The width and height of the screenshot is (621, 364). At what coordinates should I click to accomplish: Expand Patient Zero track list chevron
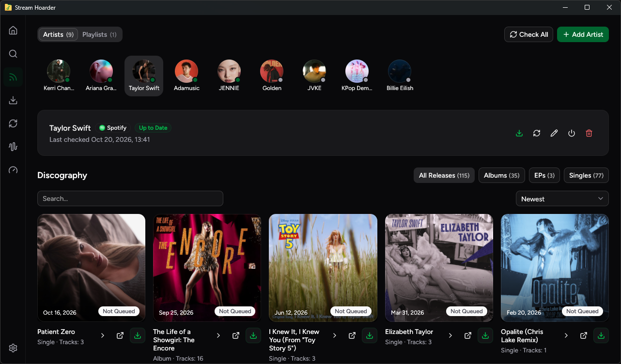[x=103, y=335]
